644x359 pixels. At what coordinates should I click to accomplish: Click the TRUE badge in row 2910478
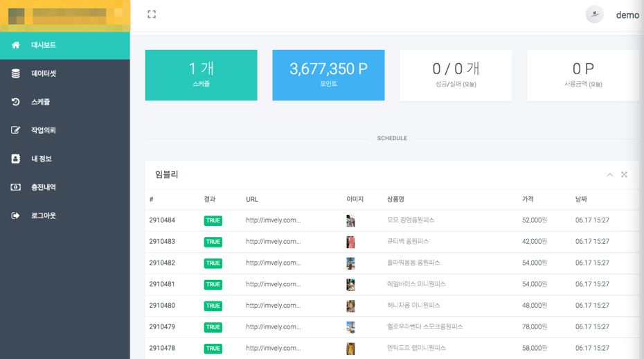[x=213, y=349]
